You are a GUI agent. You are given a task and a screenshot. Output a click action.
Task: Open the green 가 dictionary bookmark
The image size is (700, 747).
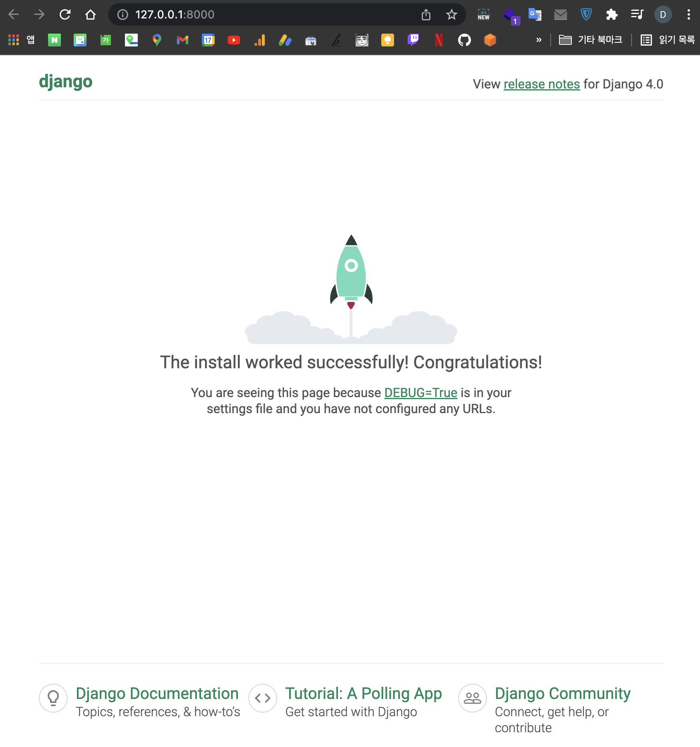106,40
